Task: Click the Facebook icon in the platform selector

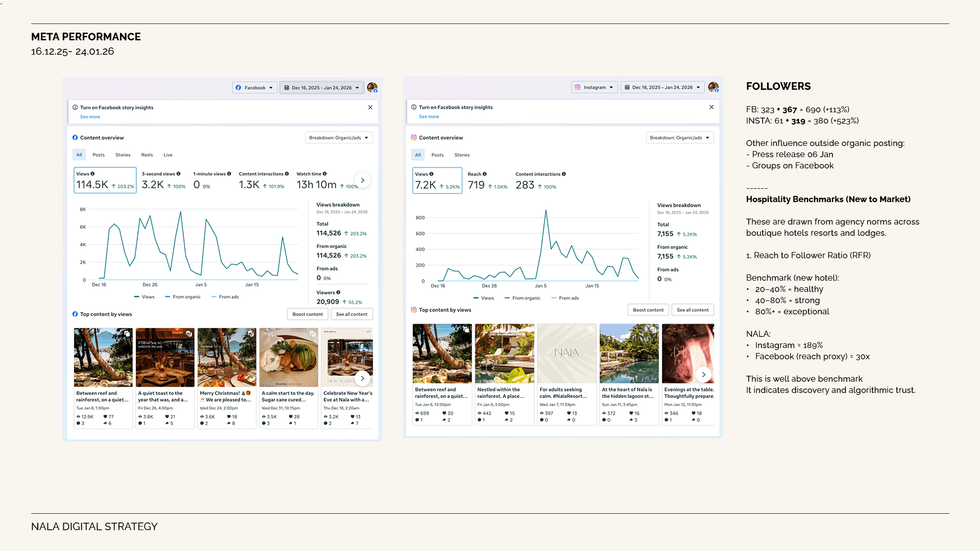Action: [238, 87]
